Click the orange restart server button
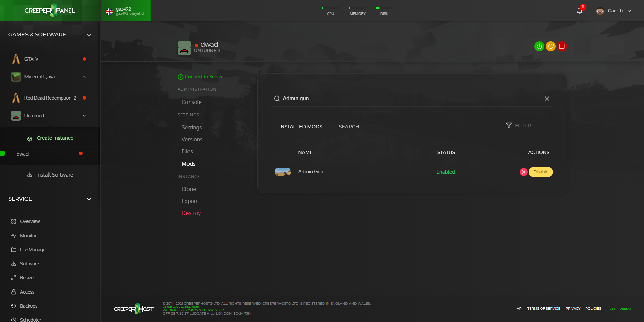 click(550, 46)
